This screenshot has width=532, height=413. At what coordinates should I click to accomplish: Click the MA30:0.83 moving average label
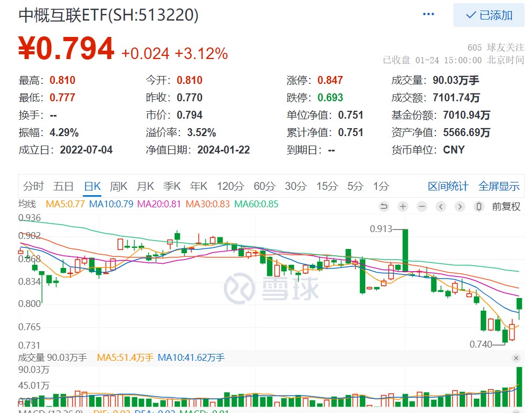[207, 204]
